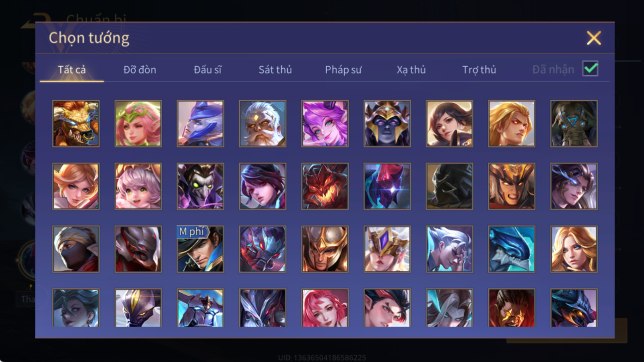Image resolution: width=644 pixels, height=362 pixels.
Task: Switch to the 'Đỡ đòn' tab
Action: pos(140,70)
